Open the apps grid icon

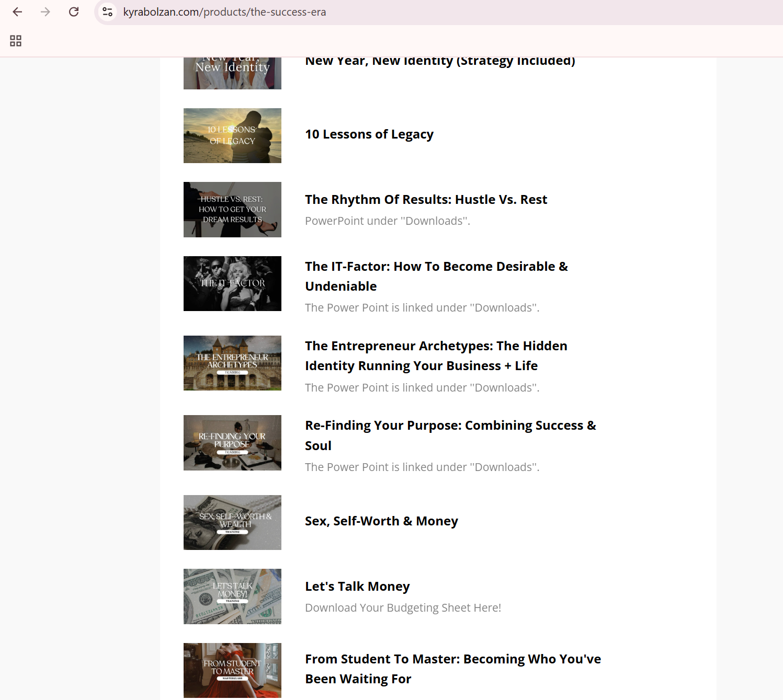16,41
